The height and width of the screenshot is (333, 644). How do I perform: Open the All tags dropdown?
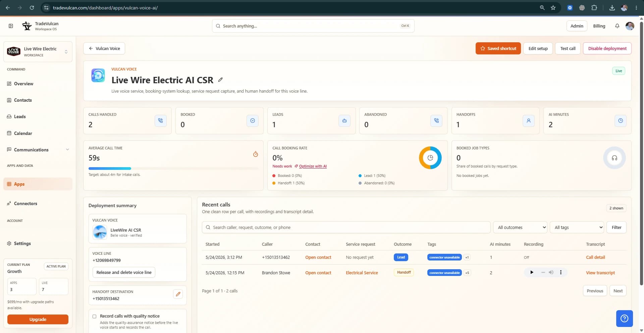click(577, 227)
